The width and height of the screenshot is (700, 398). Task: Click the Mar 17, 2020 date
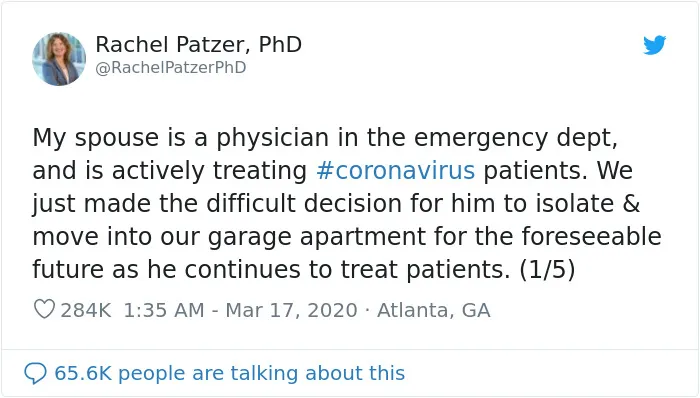coord(292,311)
